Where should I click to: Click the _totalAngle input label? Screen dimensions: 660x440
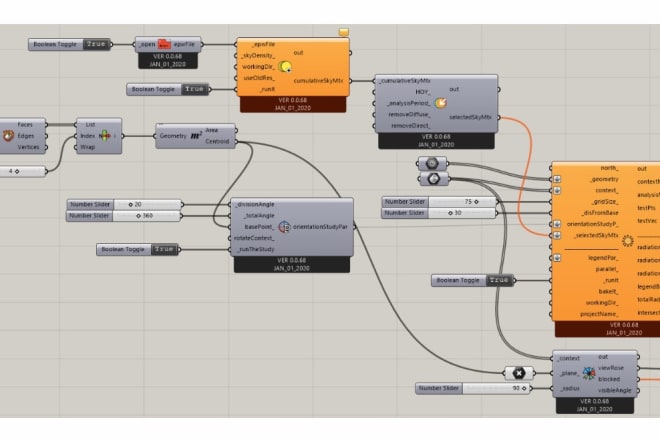pyautogui.click(x=259, y=216)
